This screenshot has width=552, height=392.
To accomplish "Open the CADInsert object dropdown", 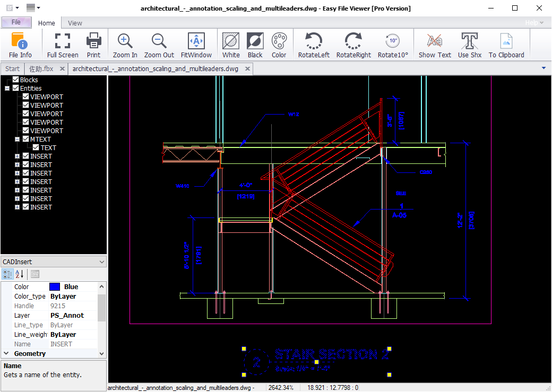I will pyautogui.click(x=102, y=262).
